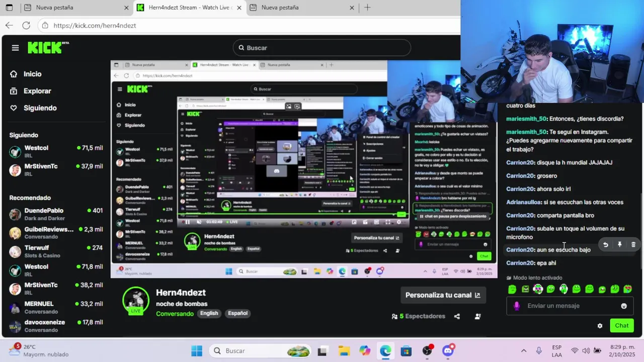This screenshot has height=362, width=644.
Task: Open Task View on the taskbar
Action: pyautogui.click(x=323, y=351)
